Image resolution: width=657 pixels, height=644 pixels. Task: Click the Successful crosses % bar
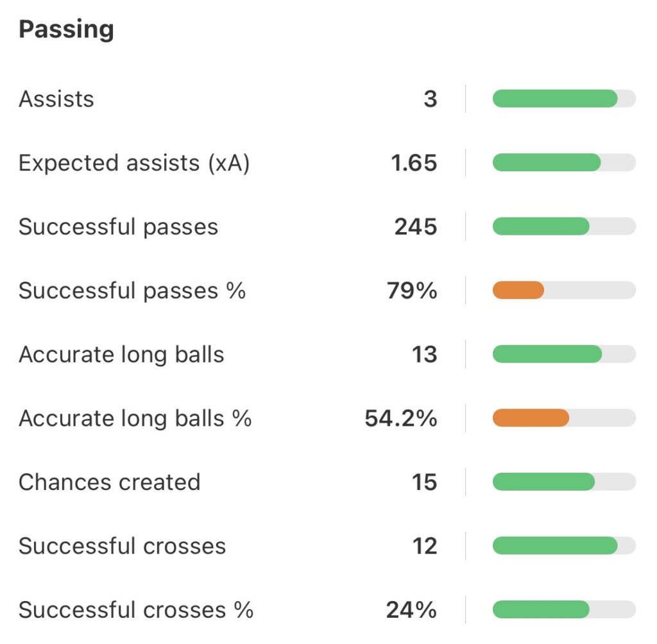click(x=541, y=610)
